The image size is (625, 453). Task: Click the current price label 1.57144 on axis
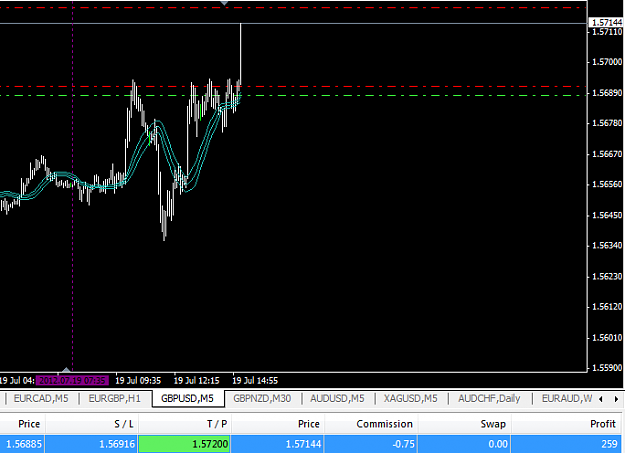point(607,22)
